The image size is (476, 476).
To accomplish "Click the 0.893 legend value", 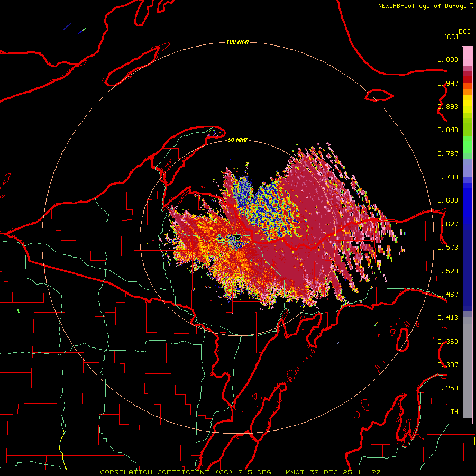I will (x=448, y=106).
